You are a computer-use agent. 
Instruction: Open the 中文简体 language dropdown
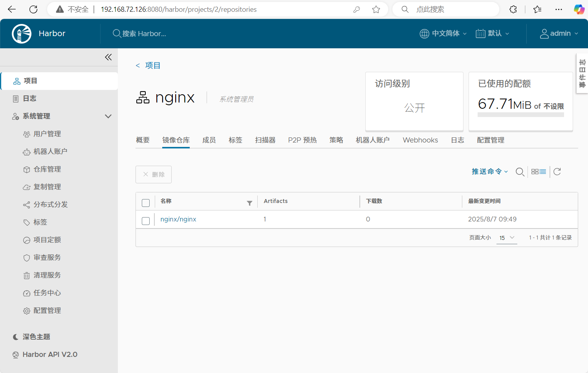pos(443,33)
